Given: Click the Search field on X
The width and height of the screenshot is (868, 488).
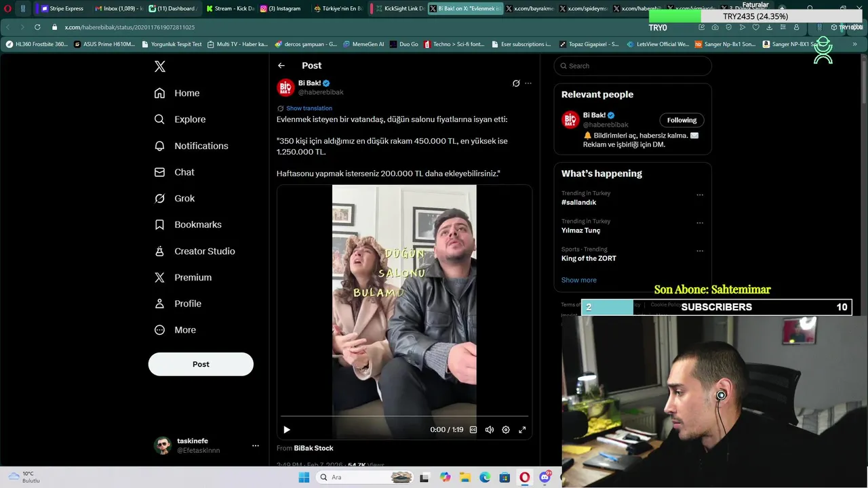Looking at the screenshot, I should pos(633,66).
